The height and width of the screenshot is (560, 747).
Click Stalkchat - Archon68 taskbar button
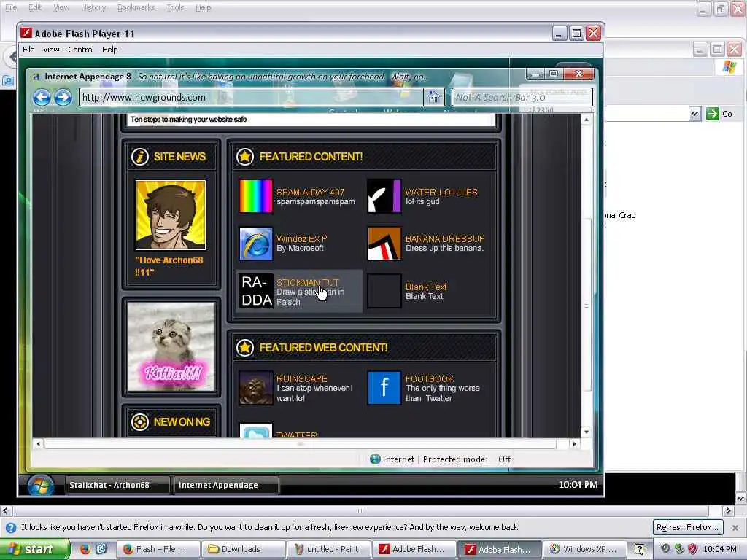point(117,485)
